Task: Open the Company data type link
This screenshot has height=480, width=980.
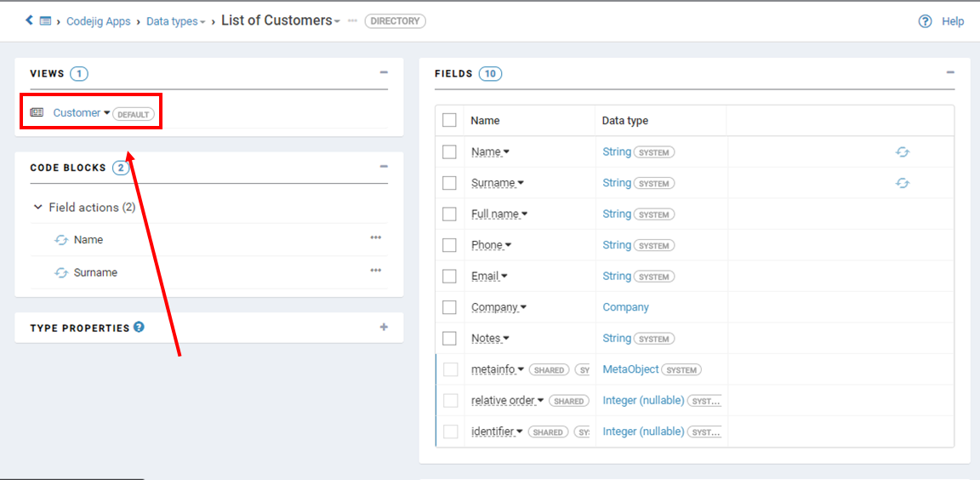Action: (x=625, y=307)
